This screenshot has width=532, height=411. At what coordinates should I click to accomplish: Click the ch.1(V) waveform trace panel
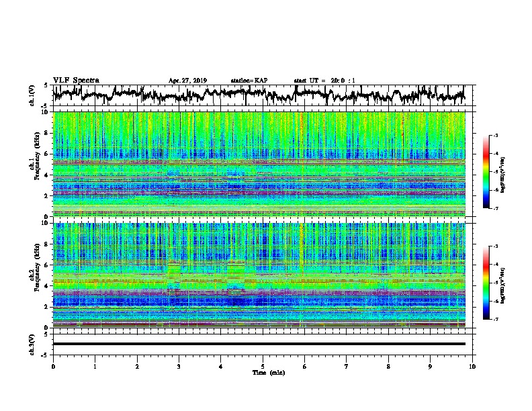pyautogui.click(x=264, y=95)
